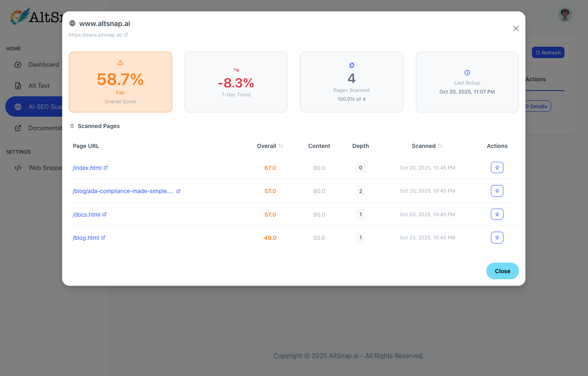Select Web Snippet under Settings
Viewport: 588px width, 376px height.
tap(45, 168)
